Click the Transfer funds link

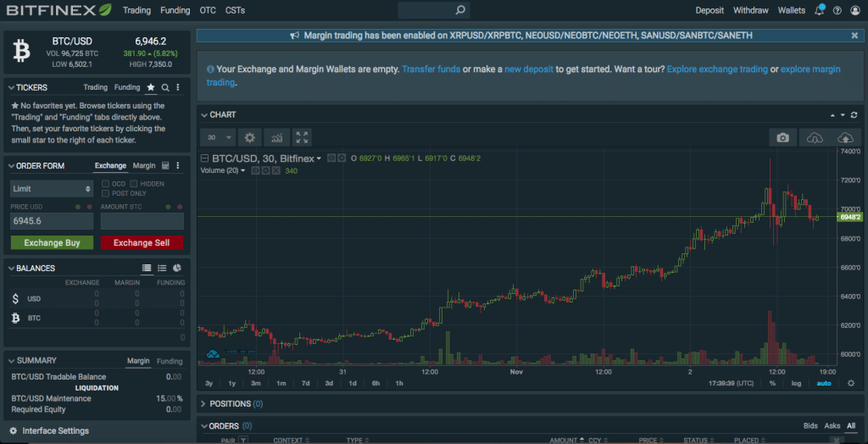(431, 69)
